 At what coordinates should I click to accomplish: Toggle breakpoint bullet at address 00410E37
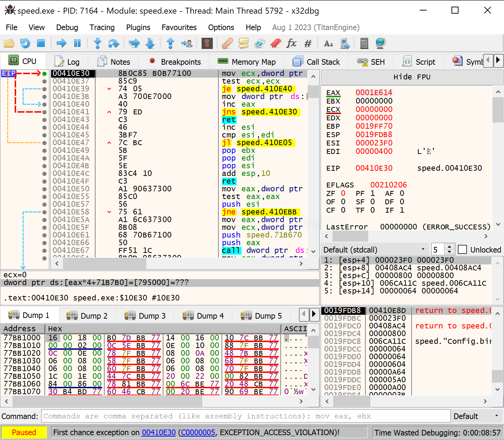tap(44, 81)
